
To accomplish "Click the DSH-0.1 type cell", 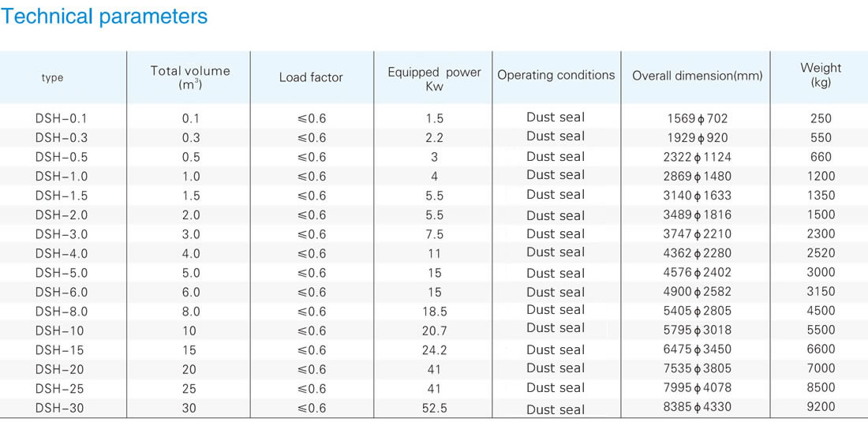I will [x=62, y=118].
